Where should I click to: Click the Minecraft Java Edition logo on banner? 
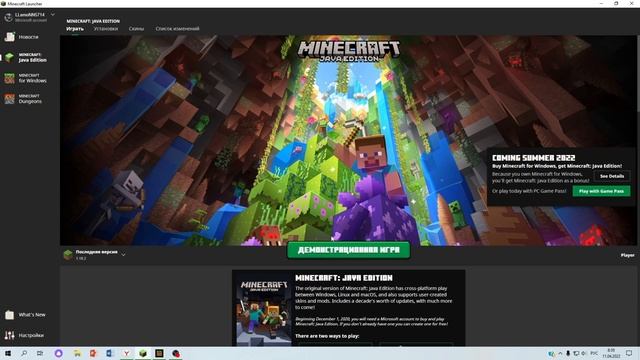349,51
